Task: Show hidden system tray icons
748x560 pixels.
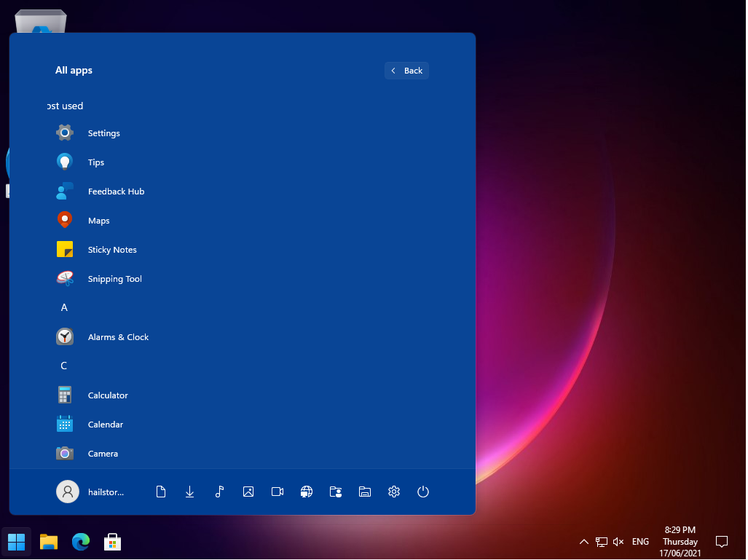Action: 584,542
